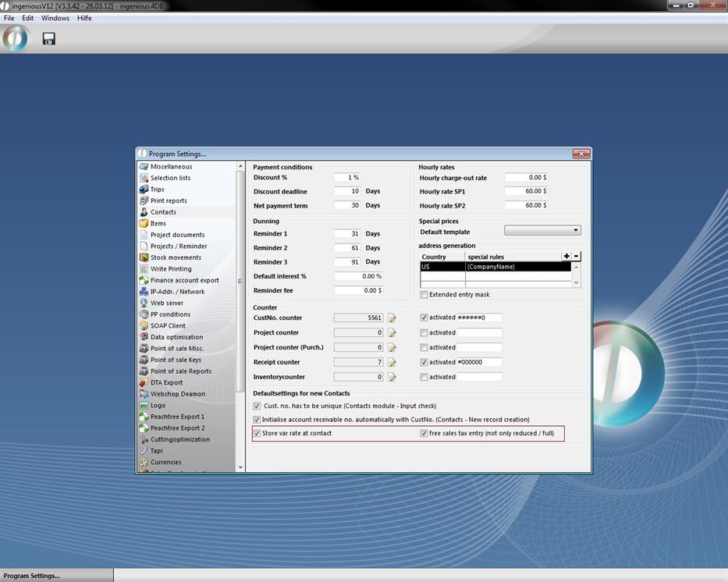Click the edit pencil icon next to CustNo. counter
The image size is (728, 582).
click(392, 318)
